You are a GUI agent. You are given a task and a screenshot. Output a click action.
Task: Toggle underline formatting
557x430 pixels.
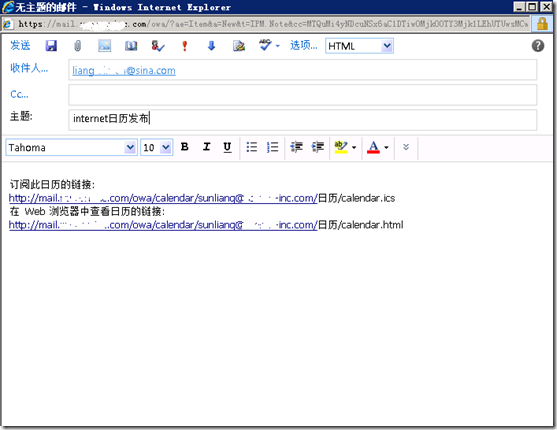pyautogui.click(x=227, y=147)
